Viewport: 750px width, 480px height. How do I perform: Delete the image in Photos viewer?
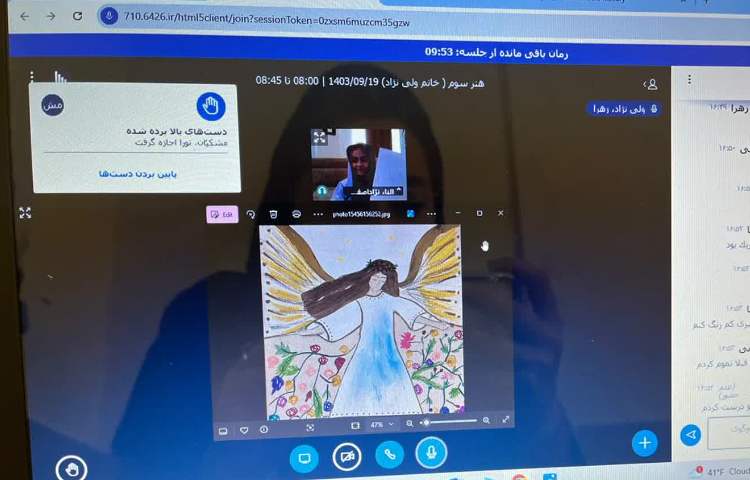click(x=273, y=214)
